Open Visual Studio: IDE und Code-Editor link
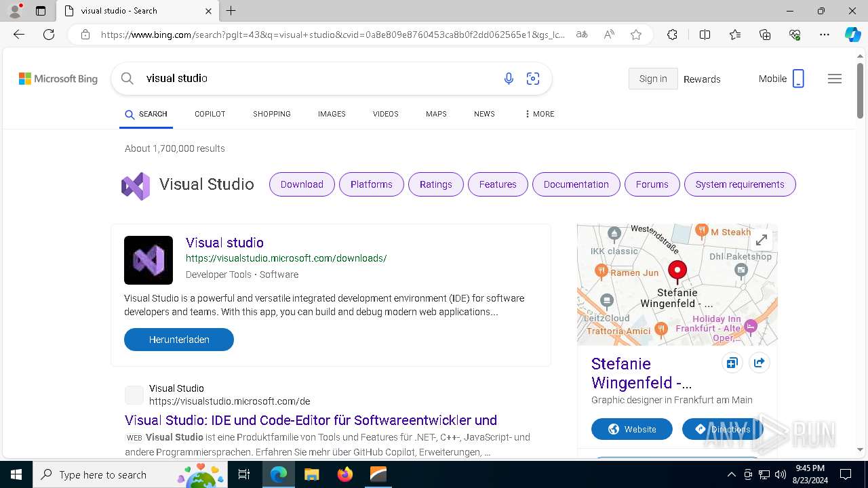 click(x=311, y=420)
